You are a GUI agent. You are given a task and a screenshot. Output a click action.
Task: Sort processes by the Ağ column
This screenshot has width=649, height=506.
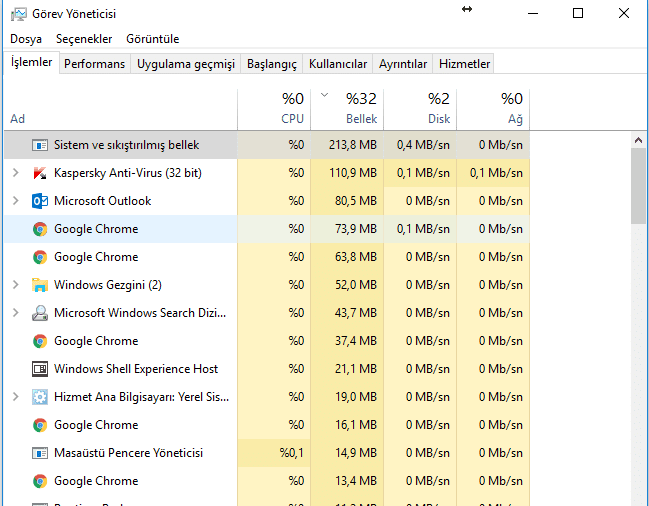click(x=493, y=110)
